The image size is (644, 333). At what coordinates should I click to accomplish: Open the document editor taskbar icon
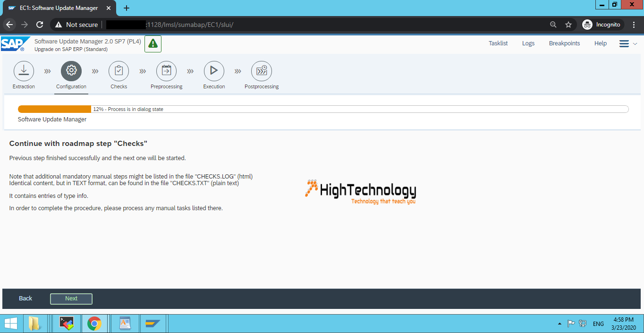pos(125,324)
